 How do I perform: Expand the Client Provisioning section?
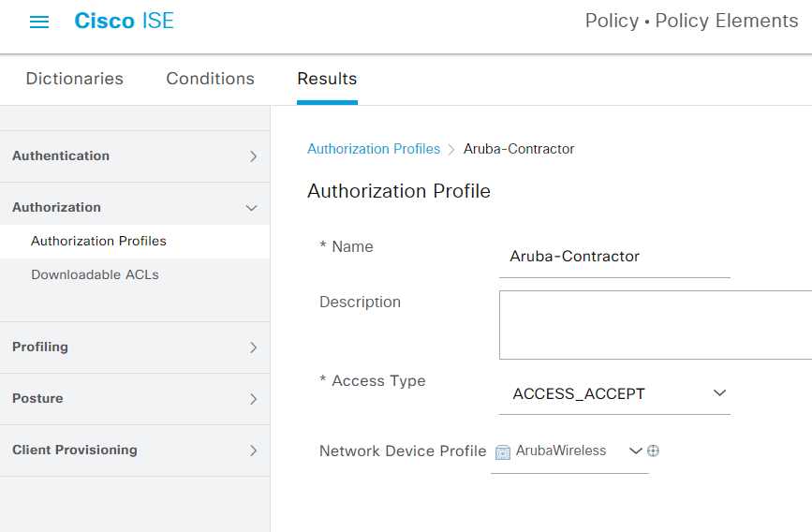135,451
